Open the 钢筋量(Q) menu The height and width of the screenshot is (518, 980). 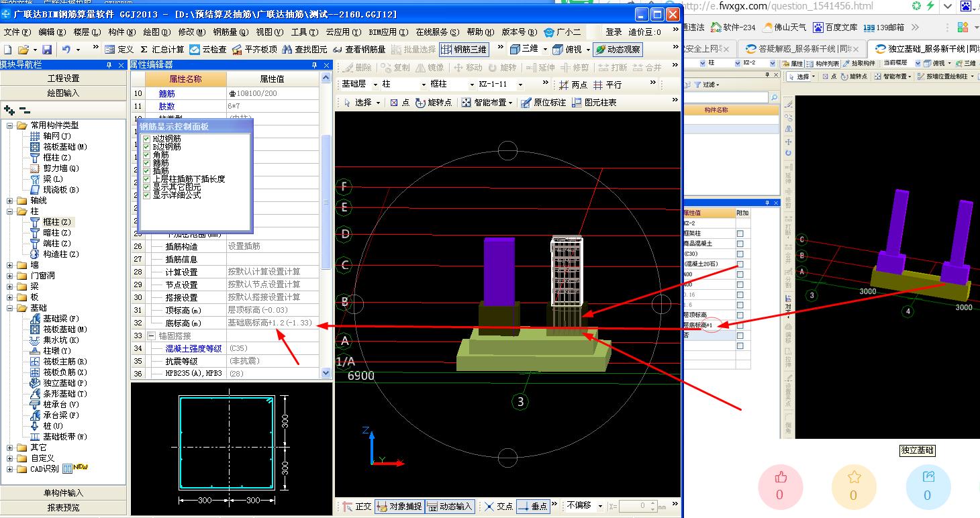230,32
